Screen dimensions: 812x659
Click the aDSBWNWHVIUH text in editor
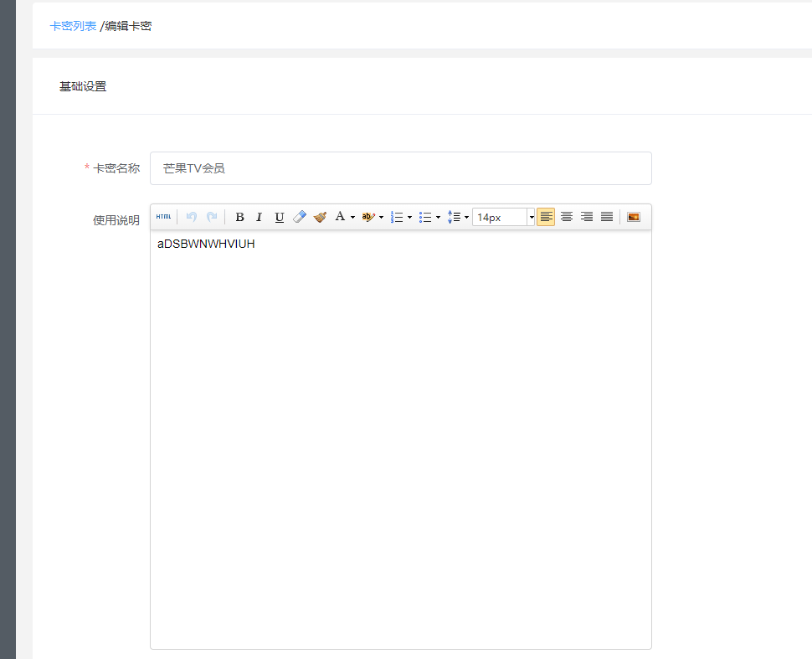(x=206, y=244)
